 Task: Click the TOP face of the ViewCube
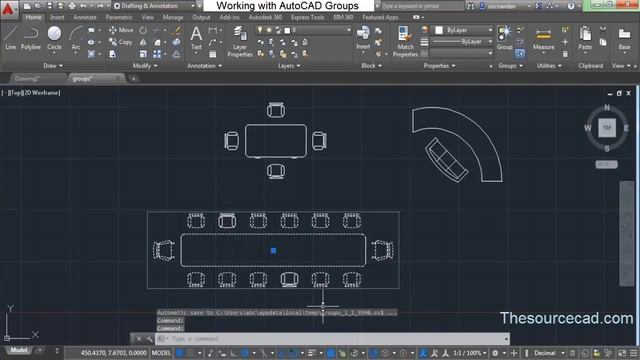click(x=607, y=128)
